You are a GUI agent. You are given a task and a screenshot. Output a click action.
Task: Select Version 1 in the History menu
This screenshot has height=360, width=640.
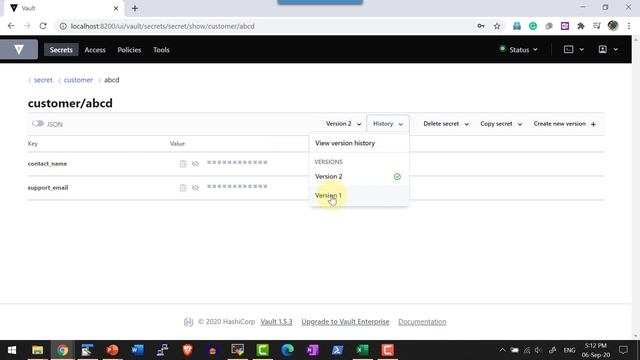pyautogui.click(x=359, y=196)
